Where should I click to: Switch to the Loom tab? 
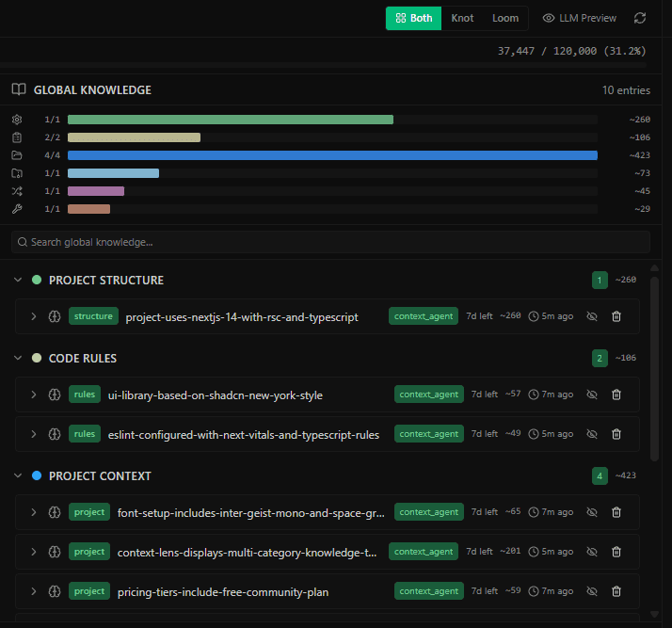tap(505, 18)
